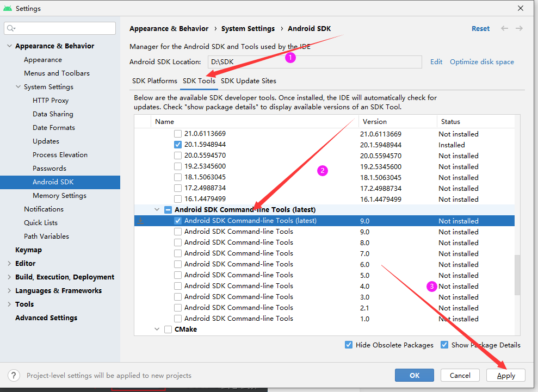Toggle the Hide Obsolete Packages checkbox
Viewport: 538px width, 392px height.
click(349, 345)
